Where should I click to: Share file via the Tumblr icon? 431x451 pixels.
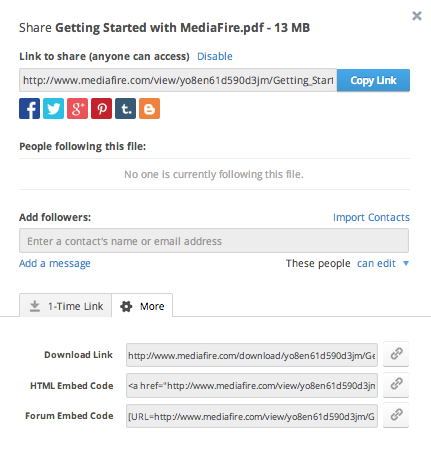[x=125, y=108]
